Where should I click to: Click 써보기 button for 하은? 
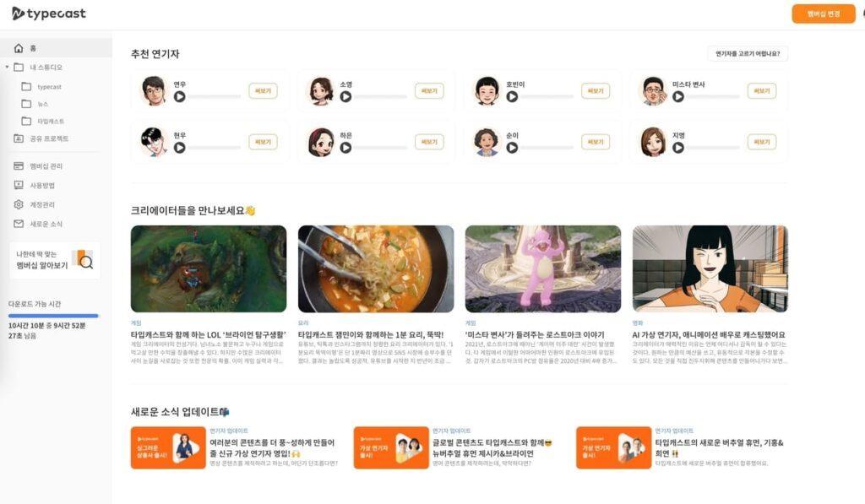pos(429,142)
